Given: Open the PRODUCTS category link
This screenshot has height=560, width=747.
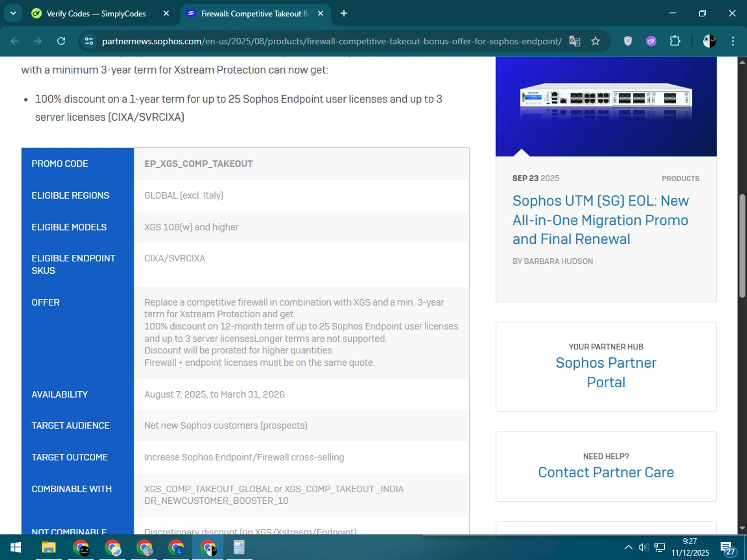Looking at the screenshot, I should [680, 179].
